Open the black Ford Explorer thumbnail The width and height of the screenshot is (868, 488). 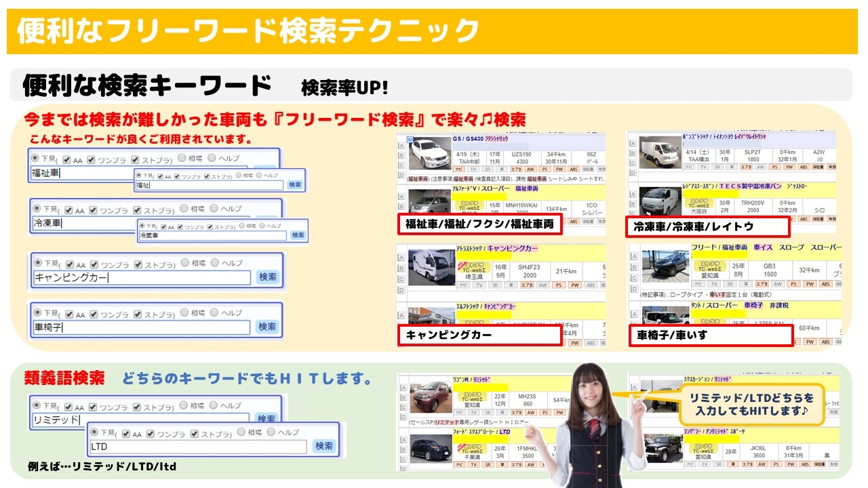click(x=431, y=449)
